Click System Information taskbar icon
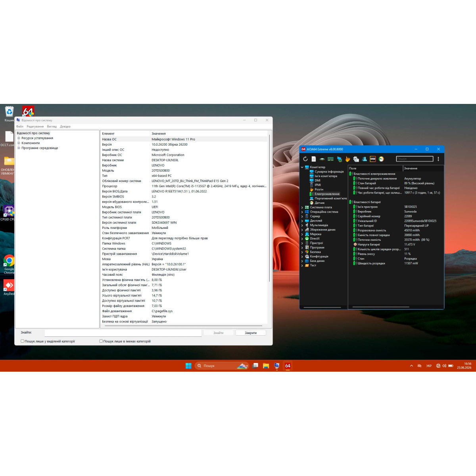The height and width of the screenshot is (476, 476). [277, 366]
